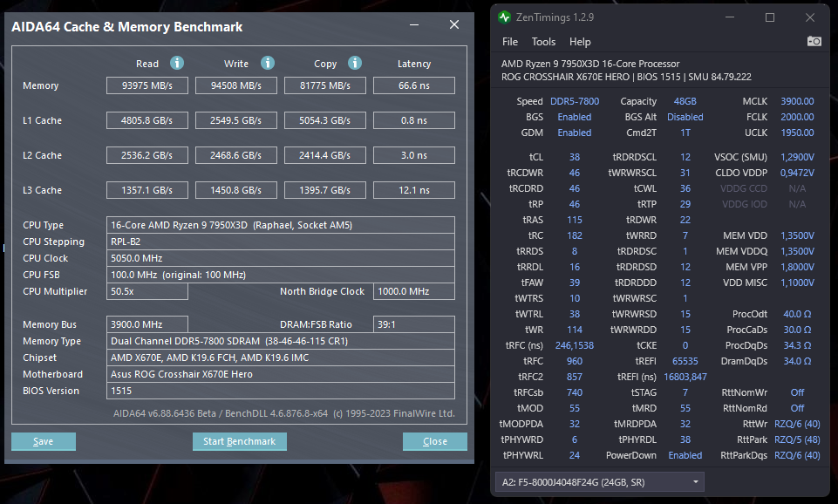
Task: Click the tCL value 38
Action: tap(575, 157)
